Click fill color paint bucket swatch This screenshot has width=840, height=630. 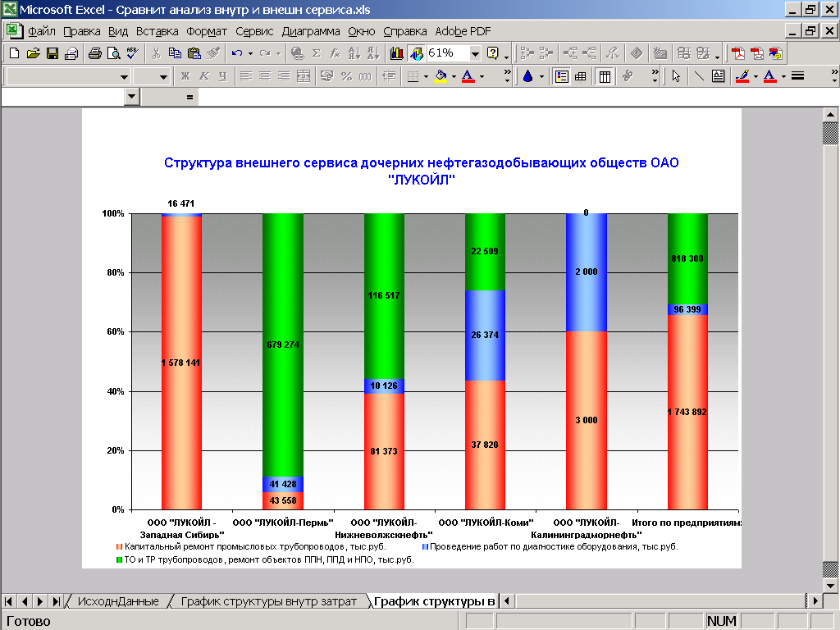tap(441, 76)
